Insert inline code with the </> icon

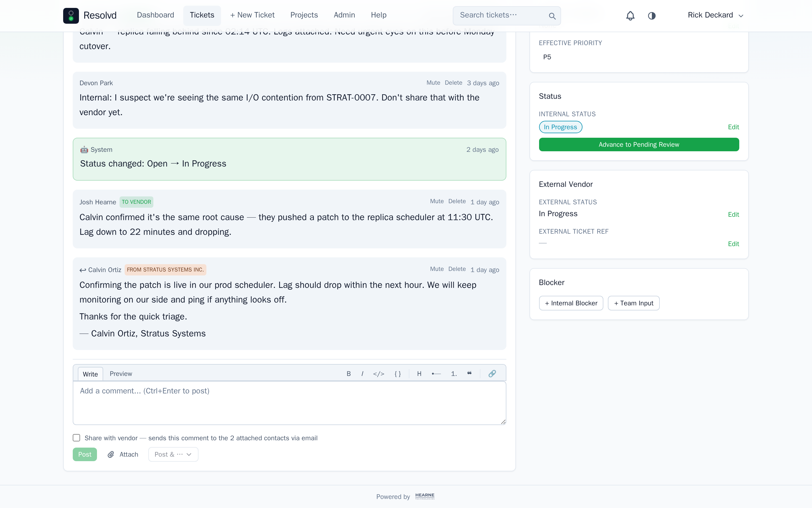coord(378,374)
